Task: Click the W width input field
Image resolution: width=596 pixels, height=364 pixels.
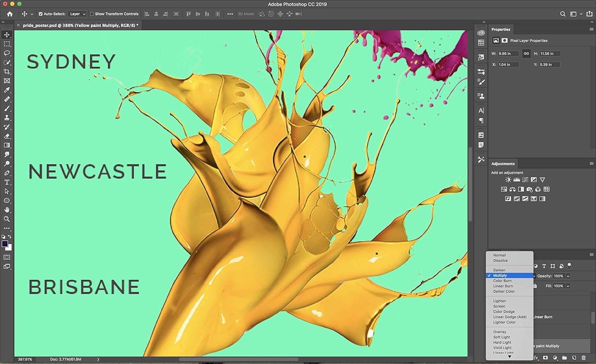Action: [508, 54]
